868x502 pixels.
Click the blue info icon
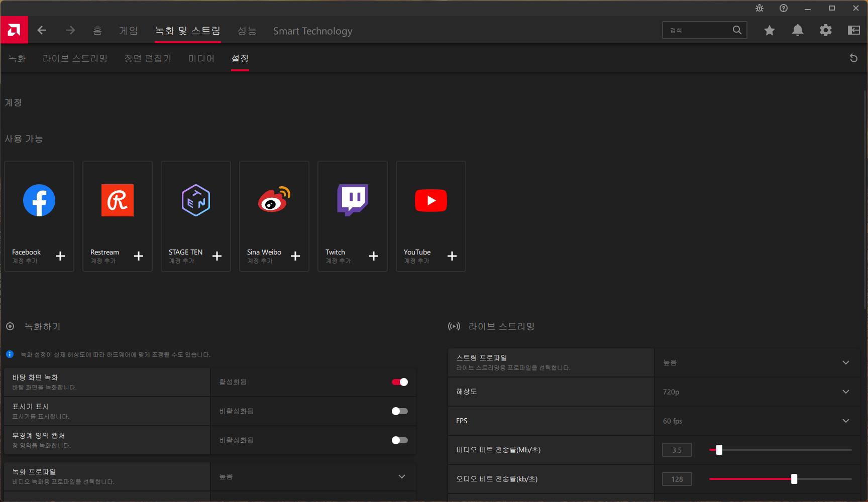(x=10, y=354)
